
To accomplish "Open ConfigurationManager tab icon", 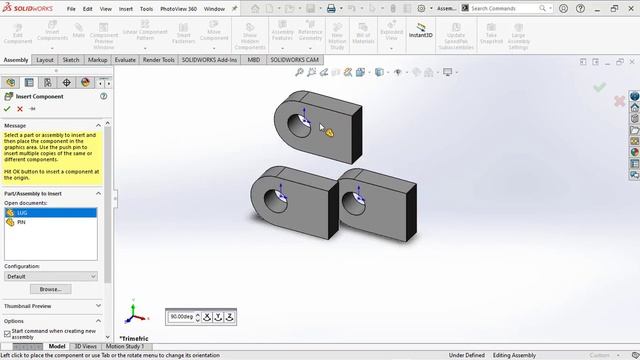I will 48,82.
